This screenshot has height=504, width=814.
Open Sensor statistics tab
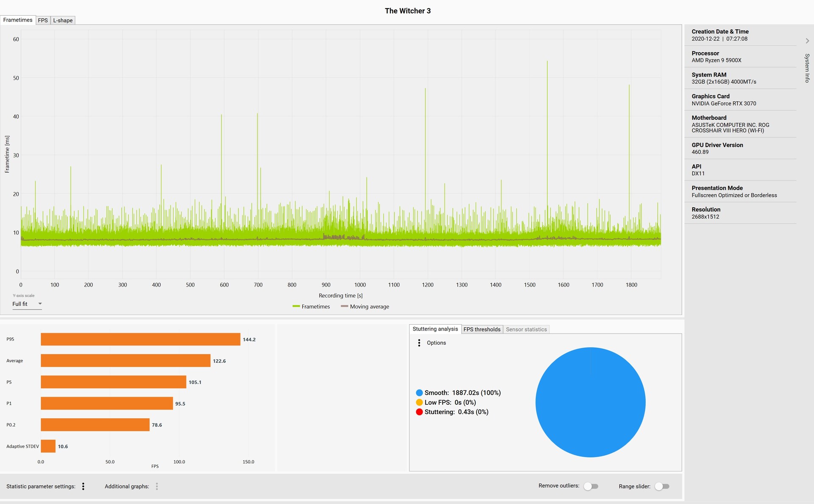click(526, 329)
